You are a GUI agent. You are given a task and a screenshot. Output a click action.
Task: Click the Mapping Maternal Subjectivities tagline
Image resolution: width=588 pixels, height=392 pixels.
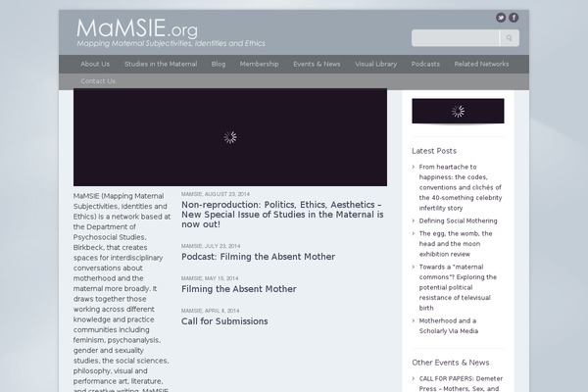coord(171,43)
